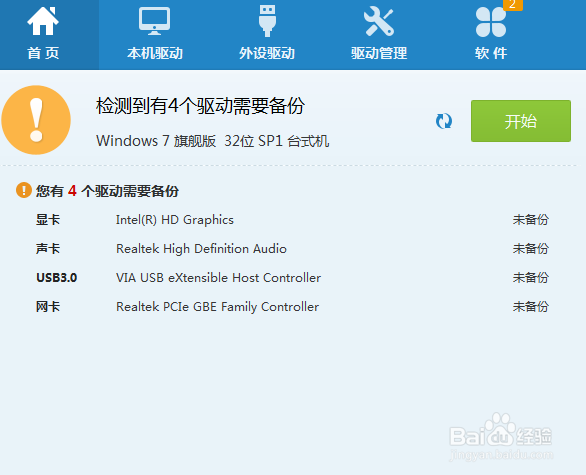Screen dimensions: 586x475
Task: Open the 软件 tab
Action: [x=491, y=34]
